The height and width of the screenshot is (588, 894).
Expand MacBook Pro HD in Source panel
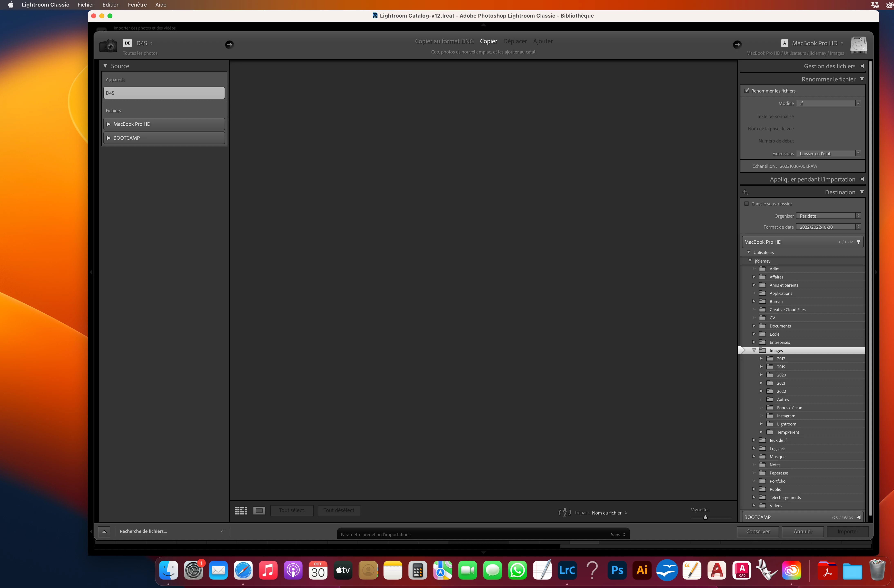pos(108,124)
